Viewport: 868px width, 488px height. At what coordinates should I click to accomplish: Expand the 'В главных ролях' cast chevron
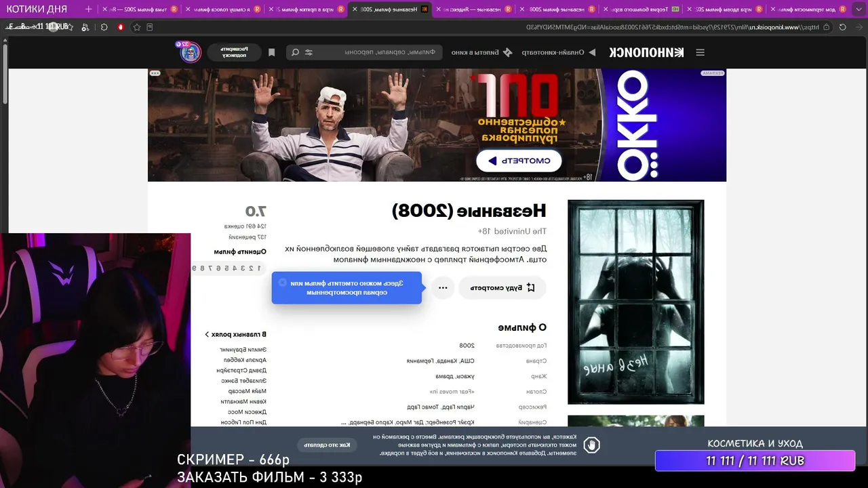[207, 334]
